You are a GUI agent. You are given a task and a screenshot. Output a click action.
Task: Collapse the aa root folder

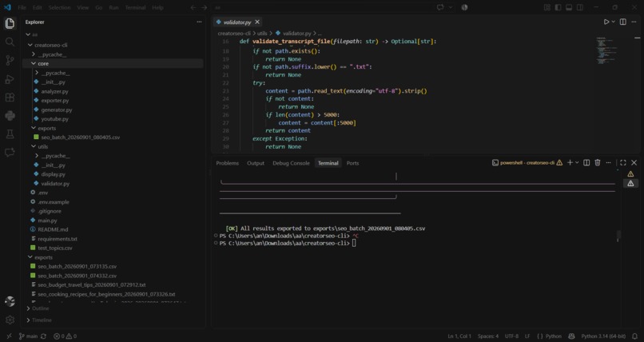[x=28, y=35]
